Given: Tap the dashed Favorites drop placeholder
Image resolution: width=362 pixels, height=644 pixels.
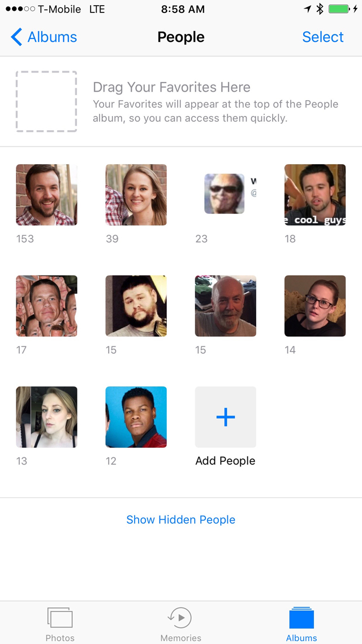Looking at the screenshot, I should [46, 101].
